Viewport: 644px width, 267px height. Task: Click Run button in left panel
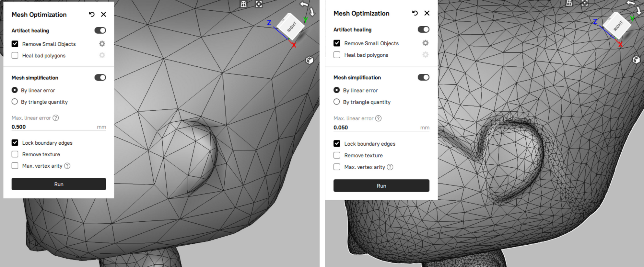(59, 184)
